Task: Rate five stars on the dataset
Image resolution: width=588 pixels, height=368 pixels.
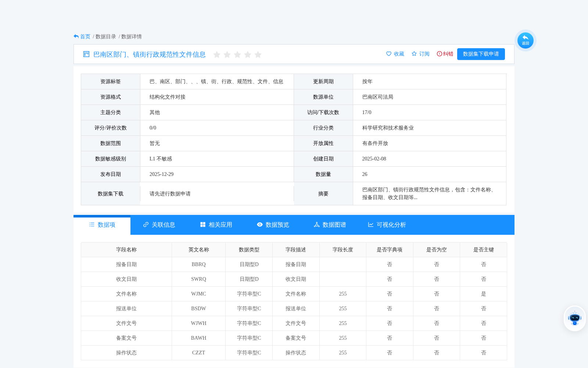Action: pyautogui.click(x=258, y=54)
